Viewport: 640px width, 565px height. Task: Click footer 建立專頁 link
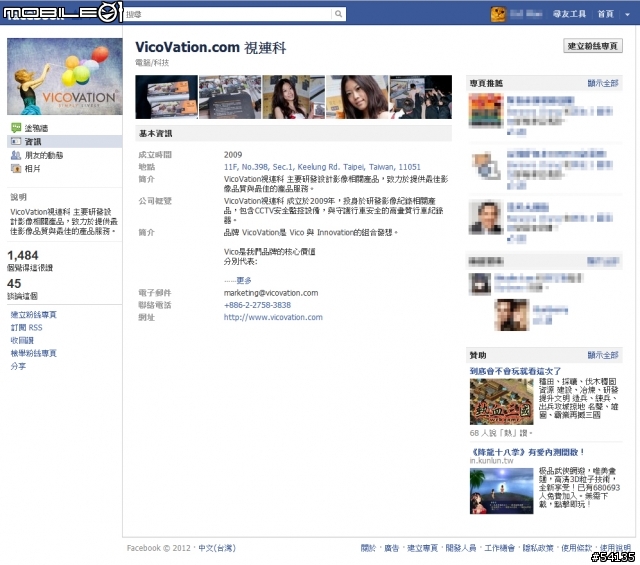(x=422, y=548)
